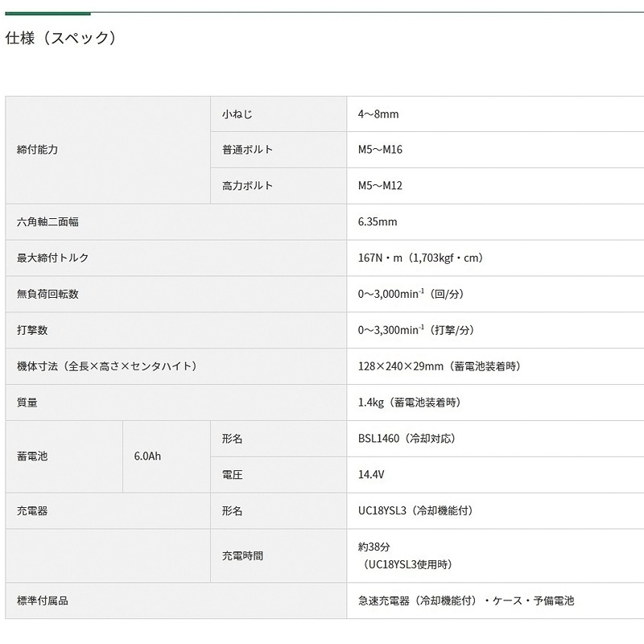Click the 最大締付トルク row label

pyautogui.click(x=52, y=258)
